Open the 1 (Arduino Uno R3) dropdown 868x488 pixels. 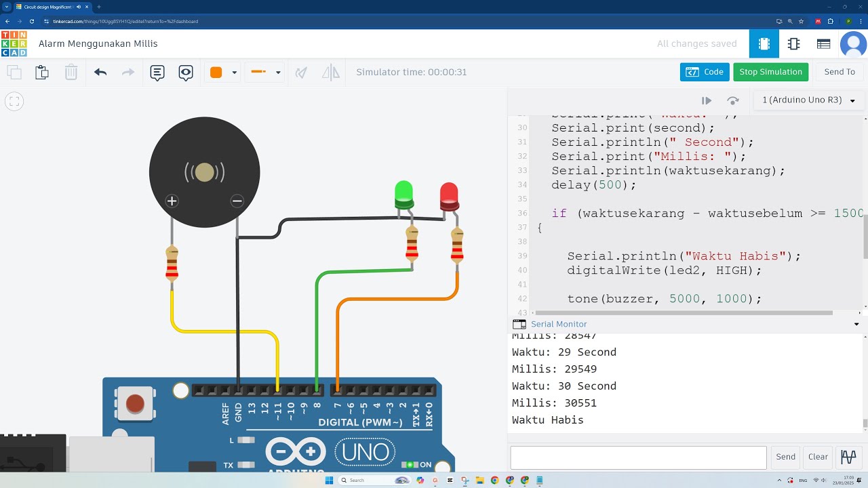[809, 100]
